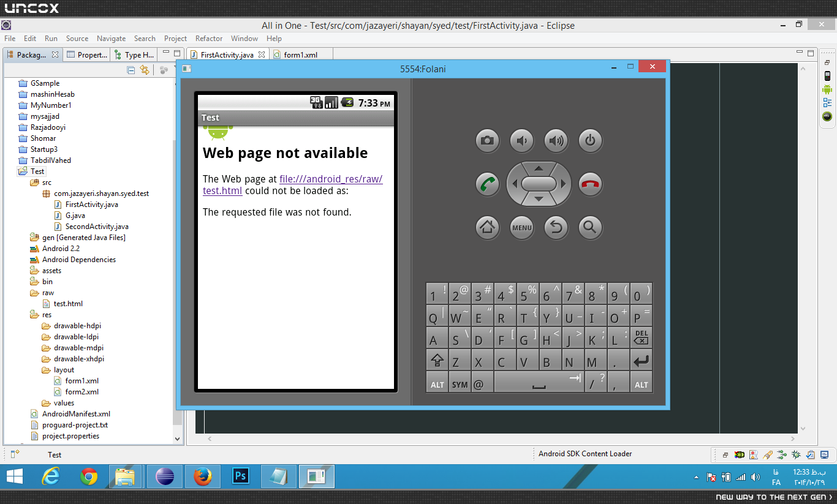Click the emulator power button
The height and width of the screenshot is (504, 837).
tap(590, 141)
